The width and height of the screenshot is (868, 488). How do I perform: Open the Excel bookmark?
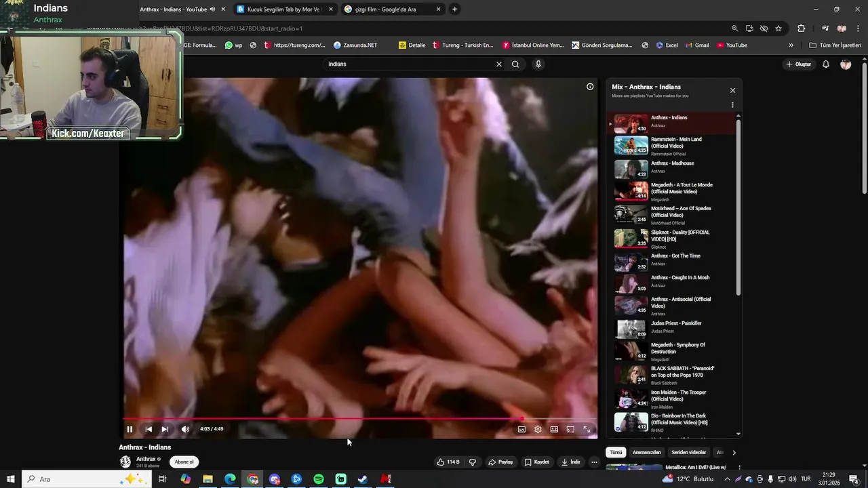coord(667,45)
